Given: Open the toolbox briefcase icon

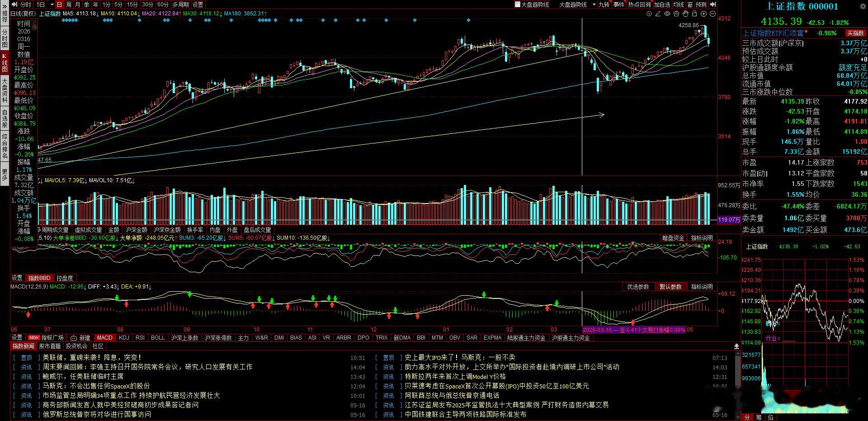Looking at the screenshot, I should click(x=676, y=14).
